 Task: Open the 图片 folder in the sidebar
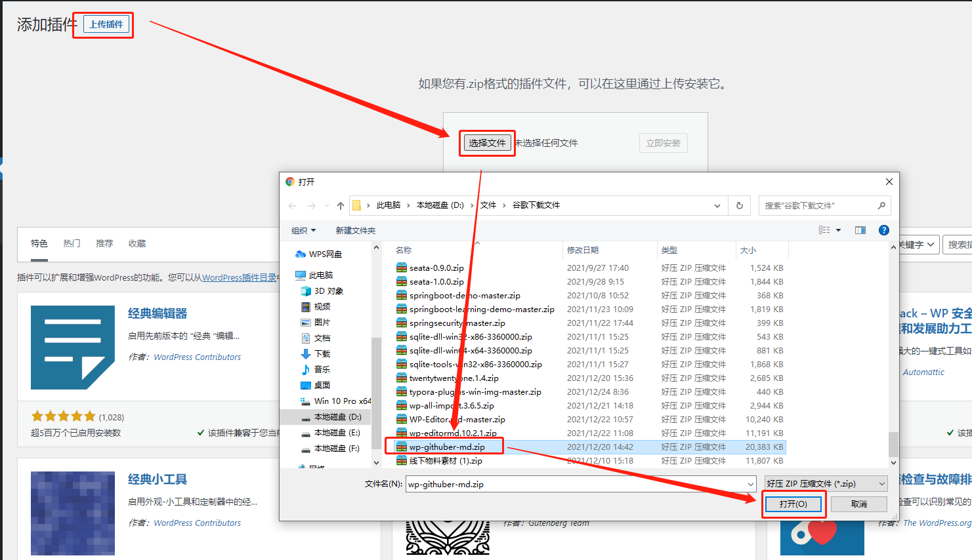316,322
